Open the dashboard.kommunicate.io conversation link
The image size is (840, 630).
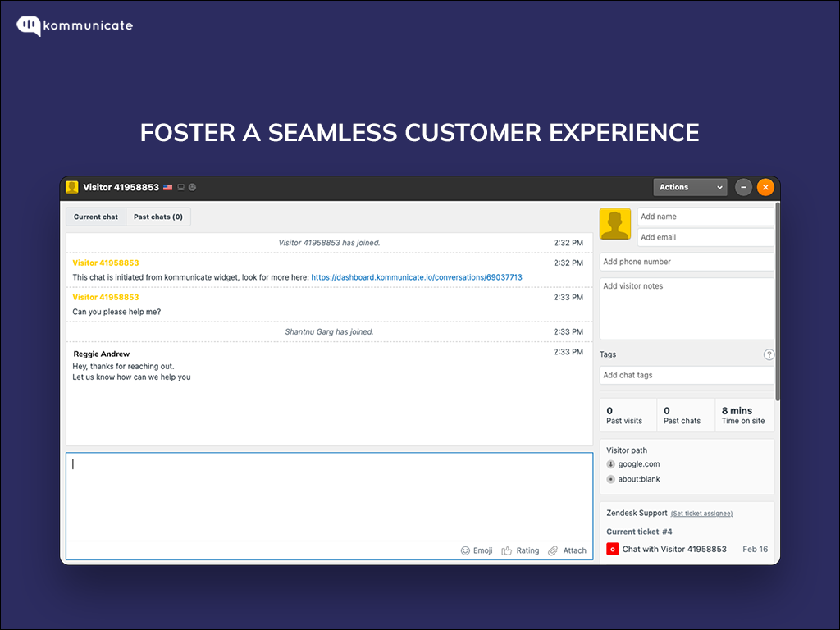point(417,277)
